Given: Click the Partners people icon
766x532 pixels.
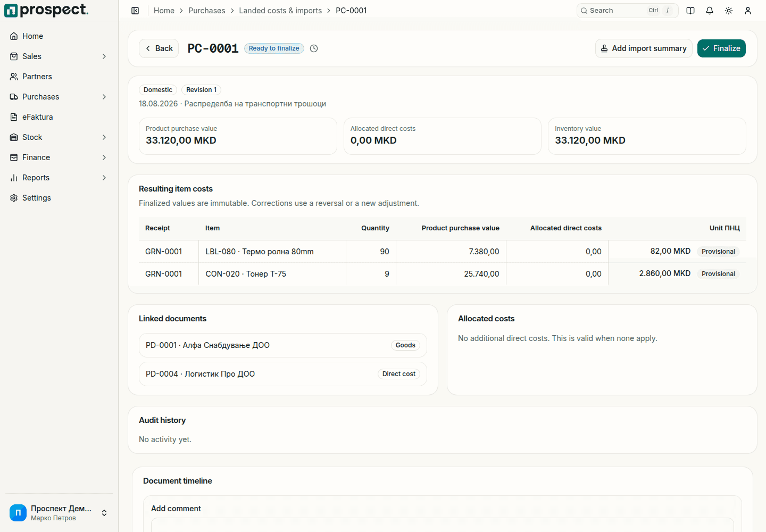Looking at the screenshot, I should (x=14, y=77).
